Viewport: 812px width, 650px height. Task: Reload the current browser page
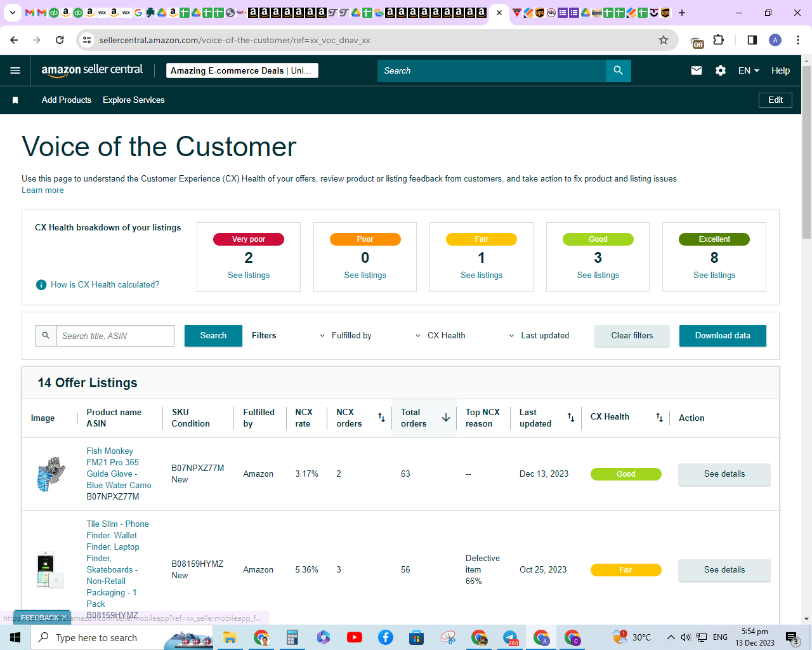point(60,40)
